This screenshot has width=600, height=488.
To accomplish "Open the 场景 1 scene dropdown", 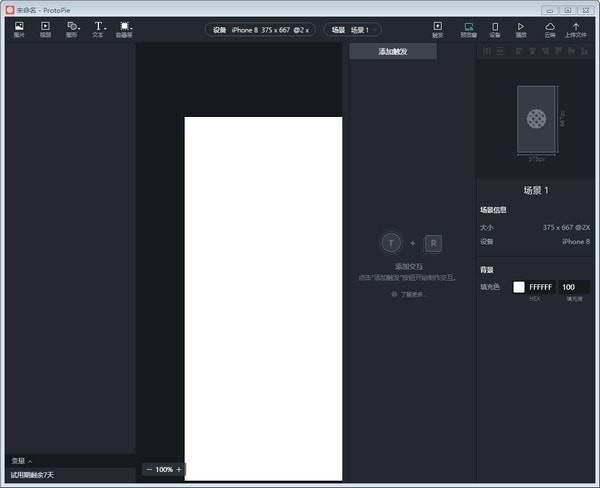I will tap(352, 30).
